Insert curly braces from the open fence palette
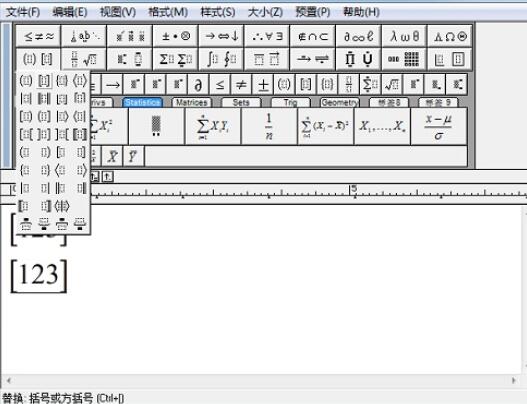Viewport: 527px width, 404px height. 62,81
